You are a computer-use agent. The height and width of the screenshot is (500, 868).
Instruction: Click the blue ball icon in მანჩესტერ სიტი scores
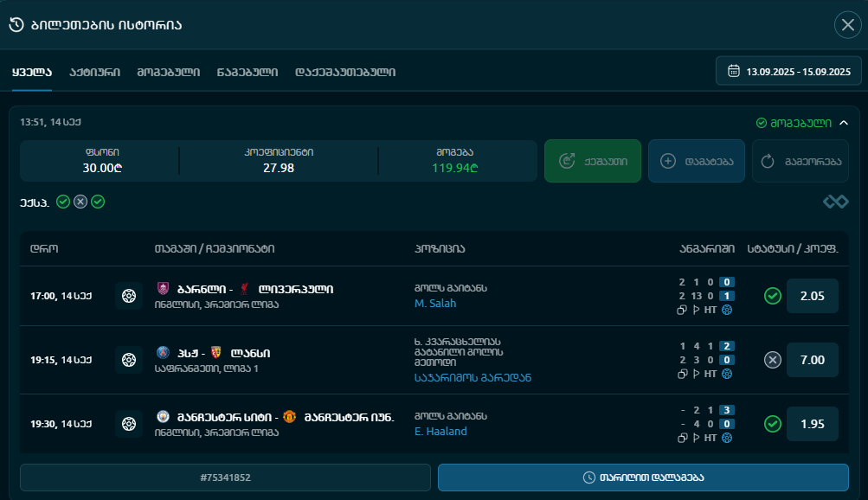tap(727, 438)
